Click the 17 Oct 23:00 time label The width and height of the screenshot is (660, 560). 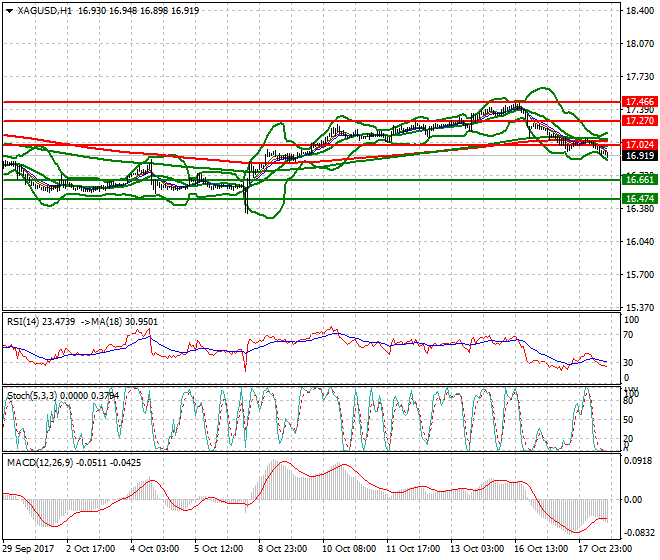[604, 549]
